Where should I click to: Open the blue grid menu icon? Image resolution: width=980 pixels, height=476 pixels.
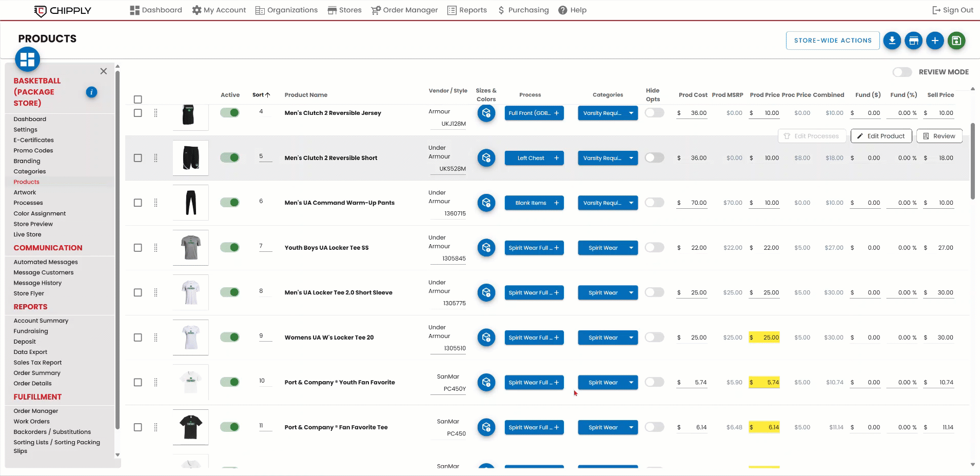pos(28,59)
